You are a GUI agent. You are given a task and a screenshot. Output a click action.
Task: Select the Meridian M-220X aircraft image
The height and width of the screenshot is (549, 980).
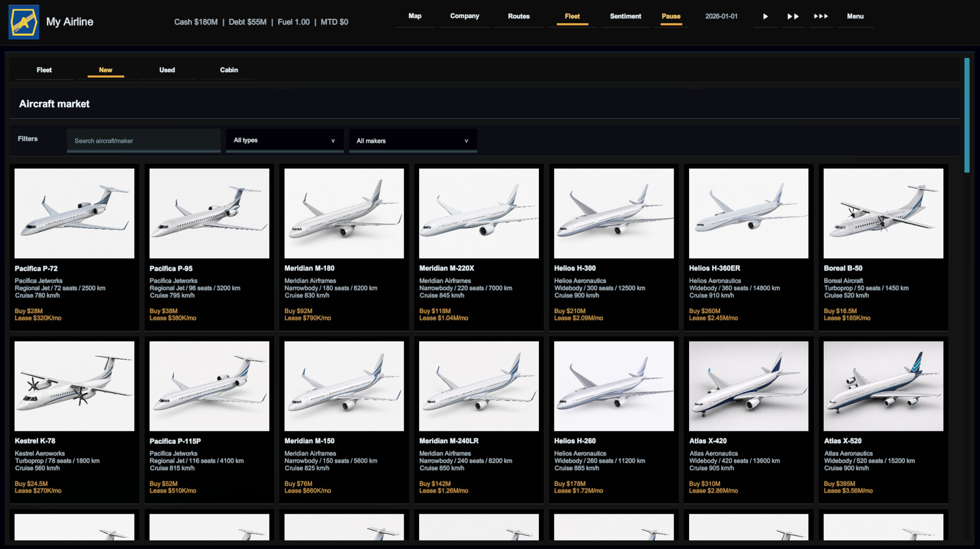479,213
